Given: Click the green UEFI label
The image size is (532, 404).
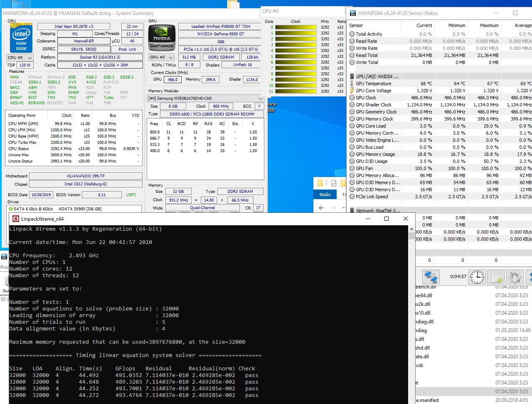Looking at the screenshot, I should tap(131, 195).
